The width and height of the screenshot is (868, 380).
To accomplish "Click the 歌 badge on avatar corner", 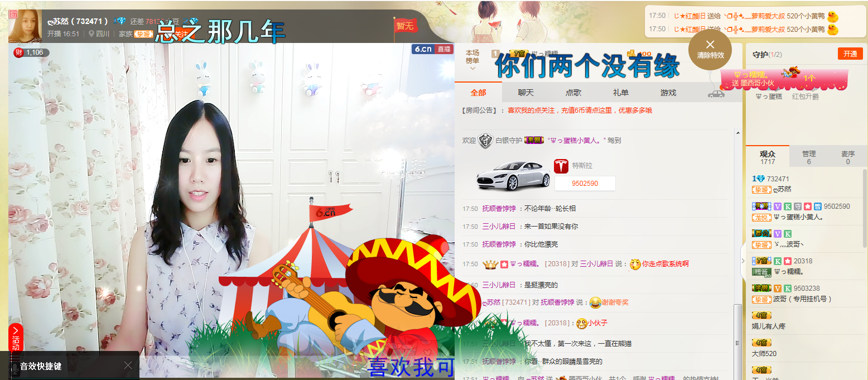I will (13, 14).
